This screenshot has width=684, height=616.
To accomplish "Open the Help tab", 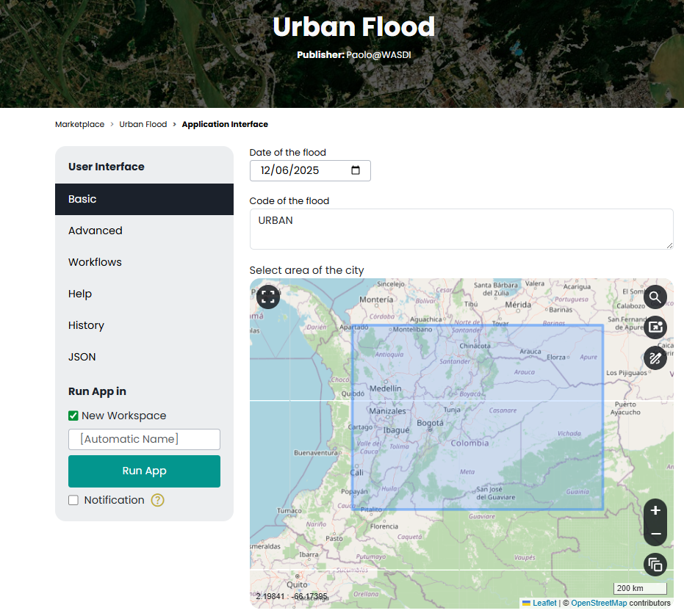I will pyautogui.click(x=144, y=294).
